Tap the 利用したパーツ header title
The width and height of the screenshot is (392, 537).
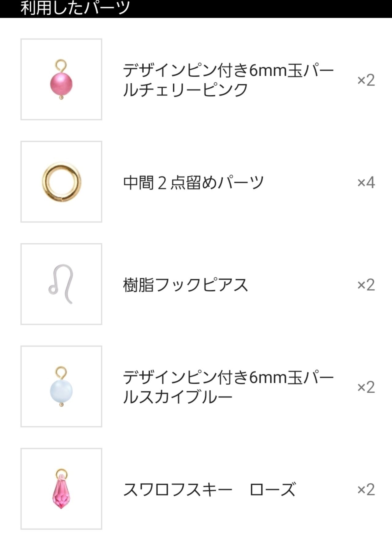(x=75, y=8)
